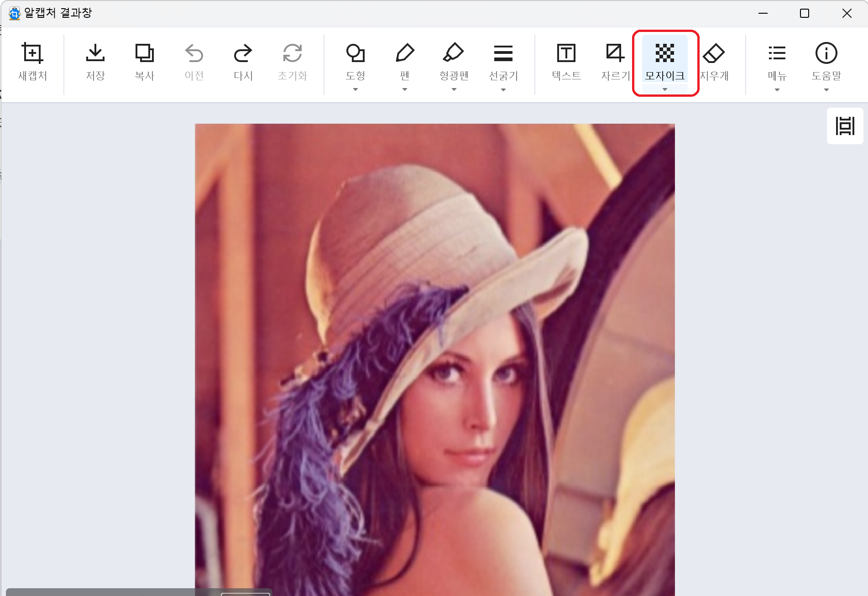Click the fit-to-size icon on canvas
The width and height of the screenshot is (868, 596).
point(845,126)
